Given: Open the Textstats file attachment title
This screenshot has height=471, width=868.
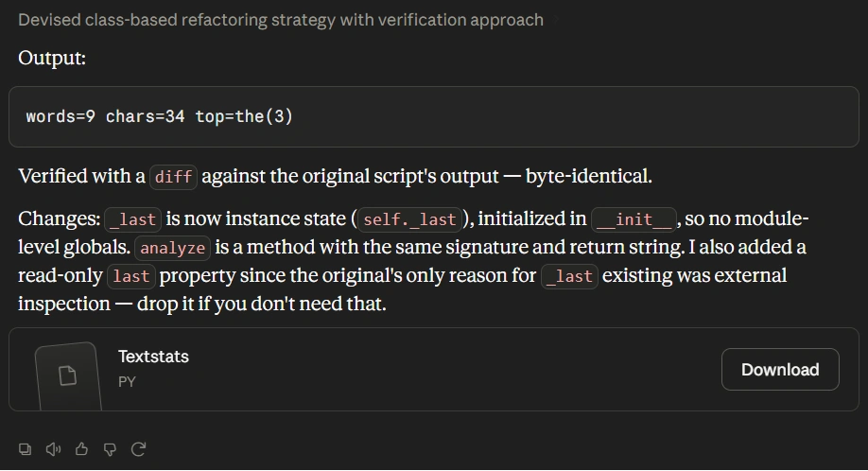Looking at the screenshot, I should [x=153, y=357].
